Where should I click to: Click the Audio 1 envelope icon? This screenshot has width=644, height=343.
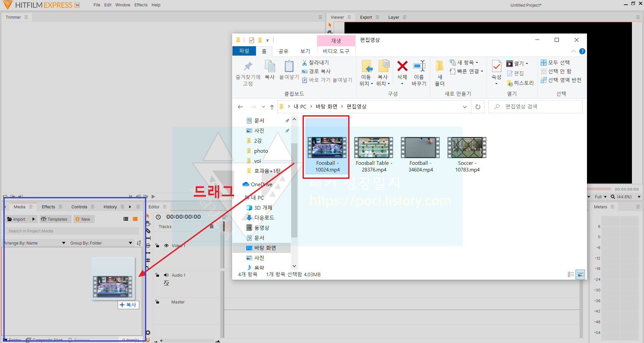pyautogui.click(x=166, y=283)
